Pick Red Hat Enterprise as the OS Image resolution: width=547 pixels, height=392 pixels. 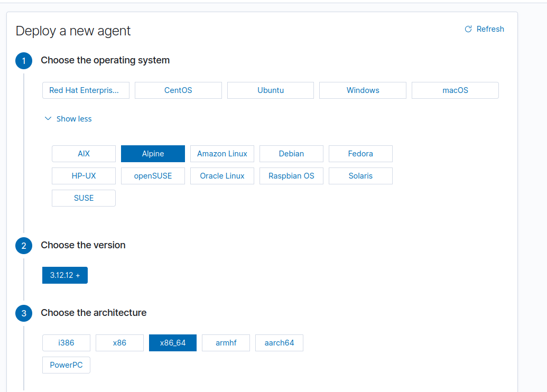86,90
